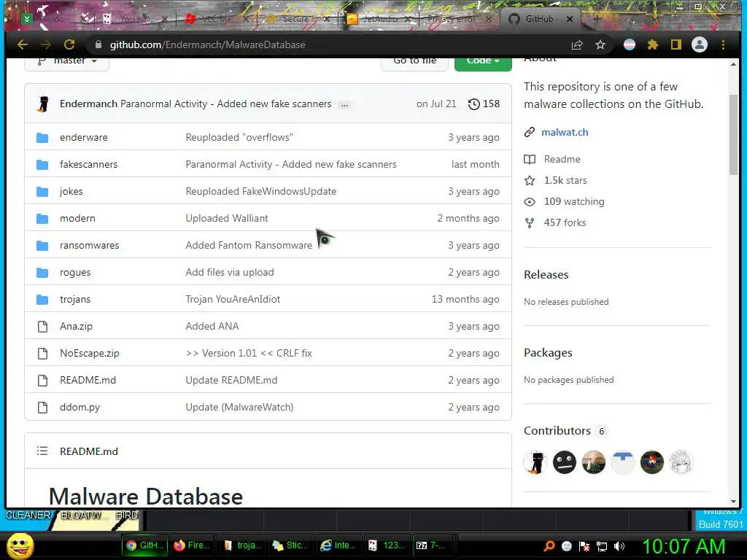Open the extensions puzzle icon

(x=653, y=44)
